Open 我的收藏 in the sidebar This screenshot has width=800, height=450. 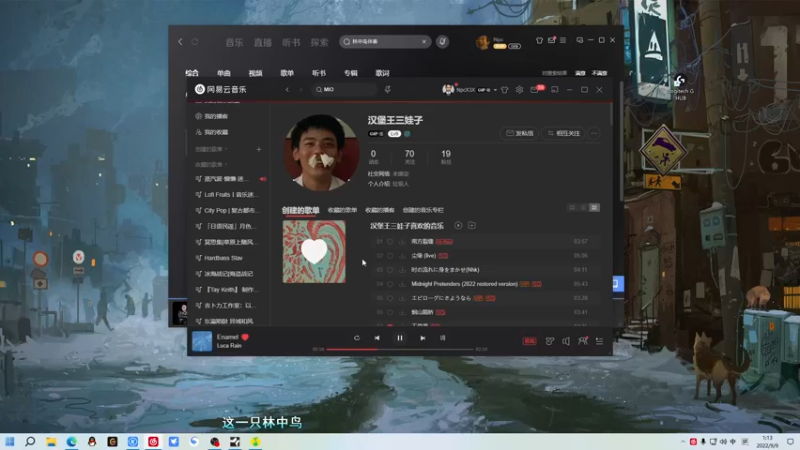click(x=212, y=132)
